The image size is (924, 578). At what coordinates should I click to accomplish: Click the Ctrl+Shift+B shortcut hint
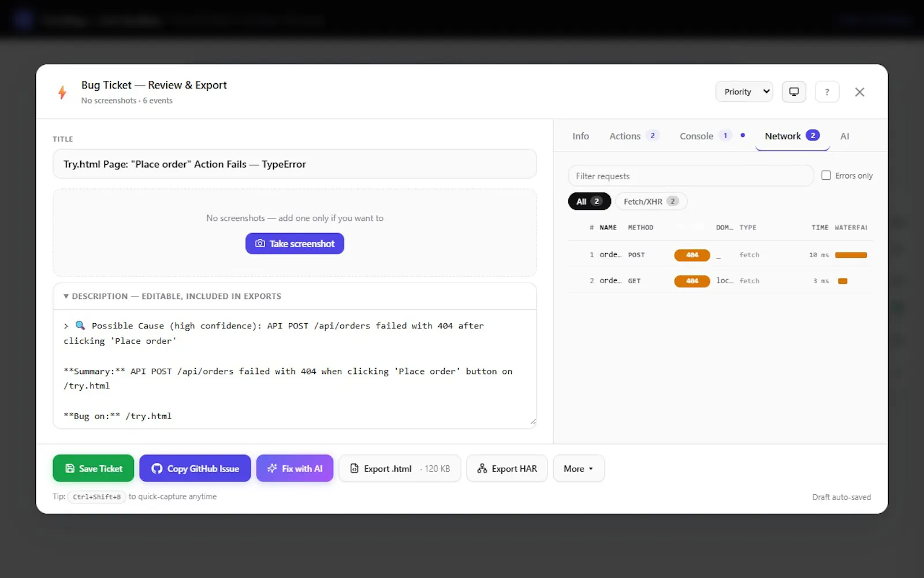(97, 497)
